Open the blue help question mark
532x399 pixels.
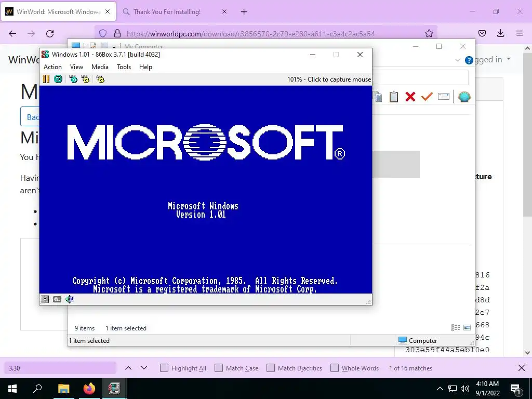point(469,60)
